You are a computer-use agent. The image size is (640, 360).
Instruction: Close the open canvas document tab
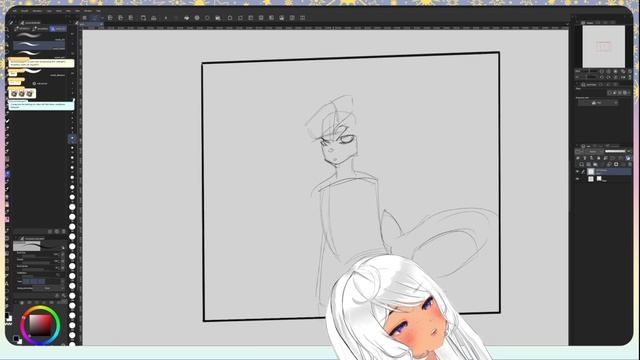[x=101, y=24]
